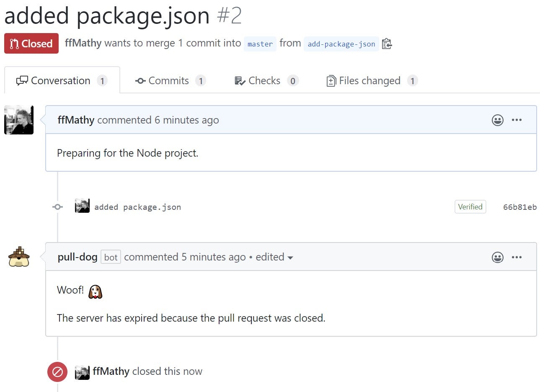
Task: Open options menu on ffMathy's comment
Action: tap(517, 120)
